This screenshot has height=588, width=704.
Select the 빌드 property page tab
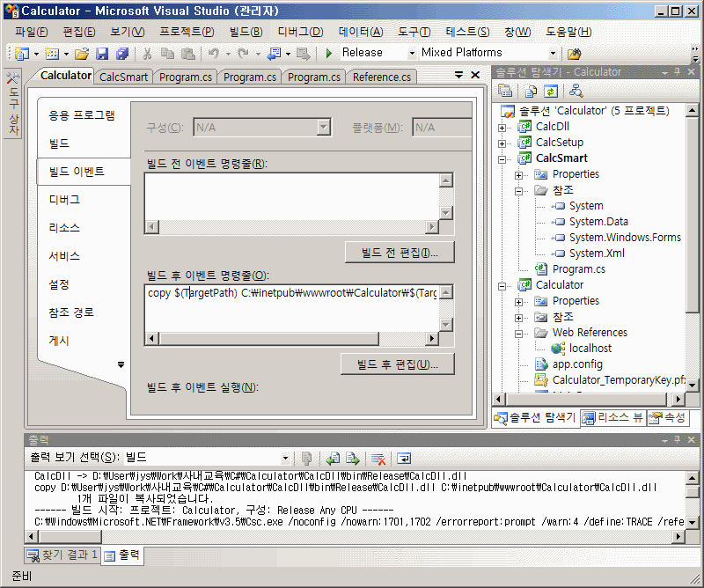point(59,143)
